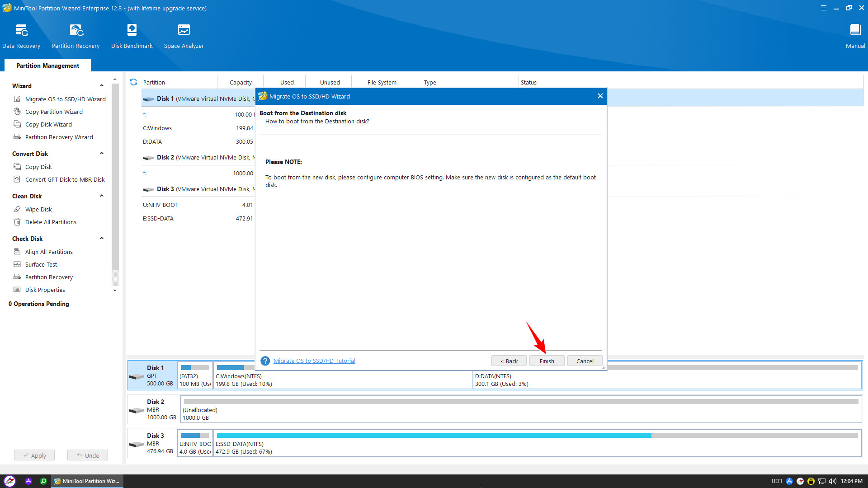Viewport: 868px width, 488px height.
Task: Click the Back button in the wizard
Action: pos(509,361)
